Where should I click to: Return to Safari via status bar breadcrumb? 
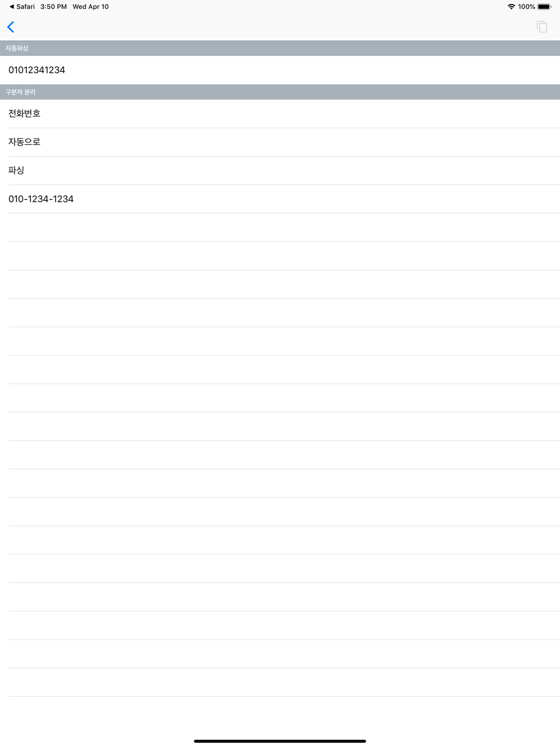point(22,7)
